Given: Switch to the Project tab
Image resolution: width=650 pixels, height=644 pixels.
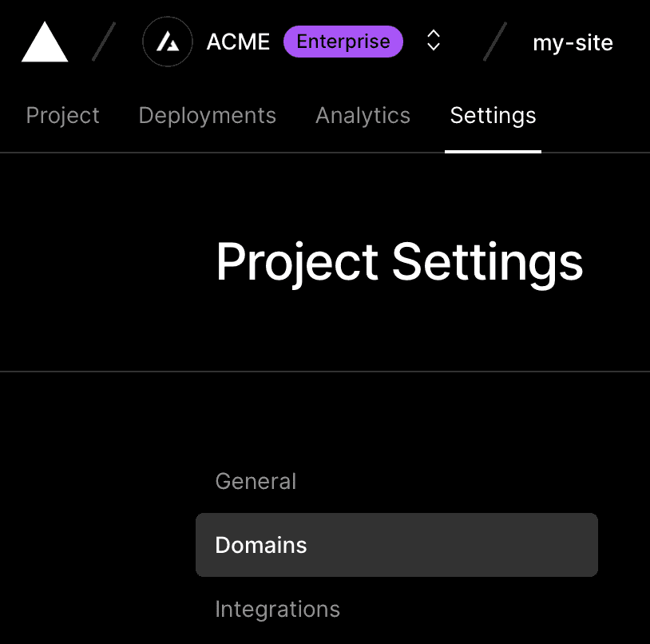Looking at the screenshot, I should point(62,116).
